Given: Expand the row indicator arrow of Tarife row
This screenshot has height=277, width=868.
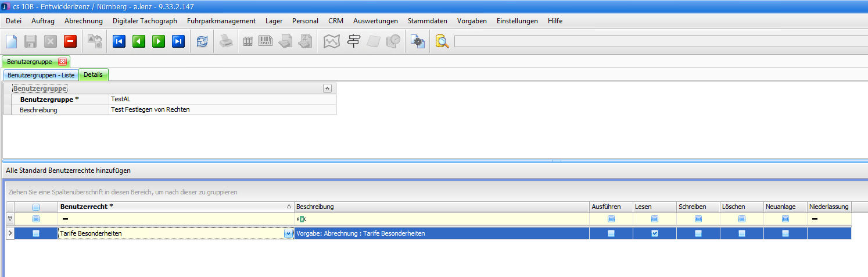Looking at the screenshot, I should pyautogui.click(x=10, y=233).
